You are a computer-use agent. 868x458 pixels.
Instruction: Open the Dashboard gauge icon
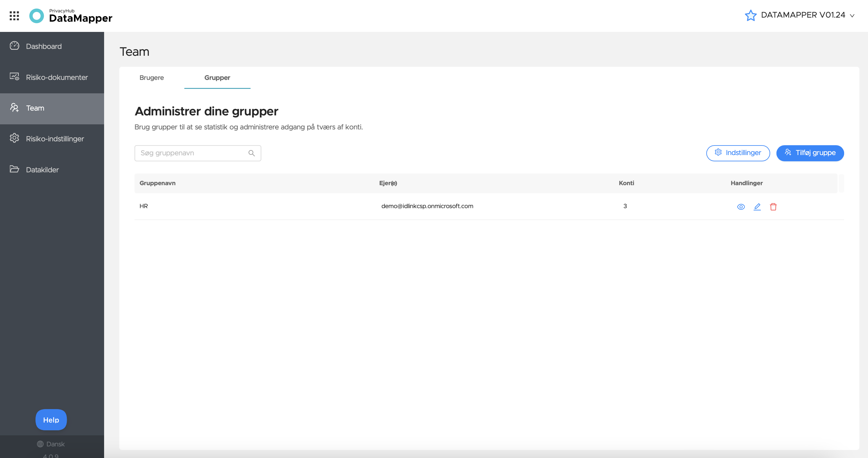click(15, 46)
